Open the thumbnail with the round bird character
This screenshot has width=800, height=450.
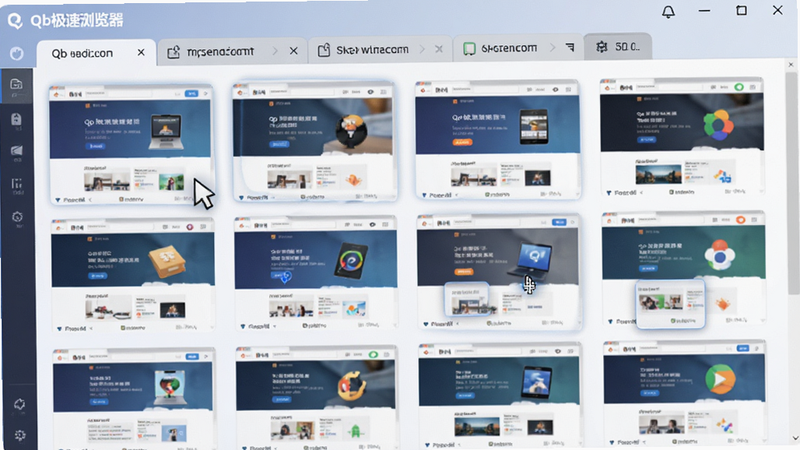[314, 141]
